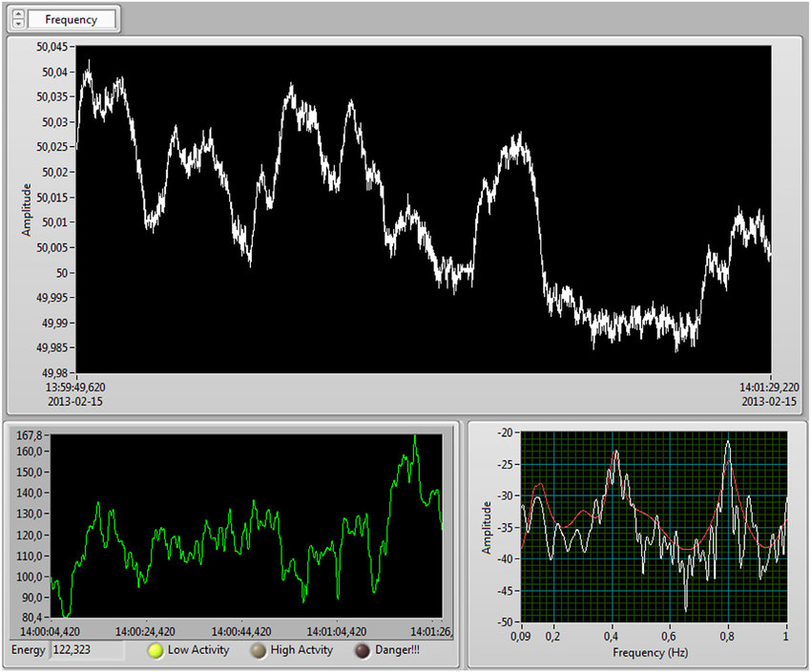Click the -50 label on the spectrum axis

click(505, 621)
